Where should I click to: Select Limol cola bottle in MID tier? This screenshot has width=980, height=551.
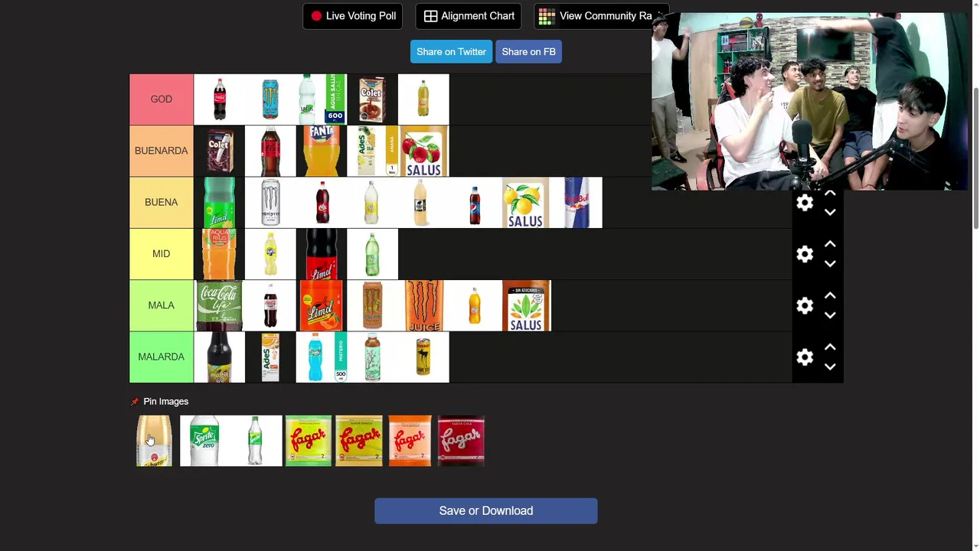(322, 254)
